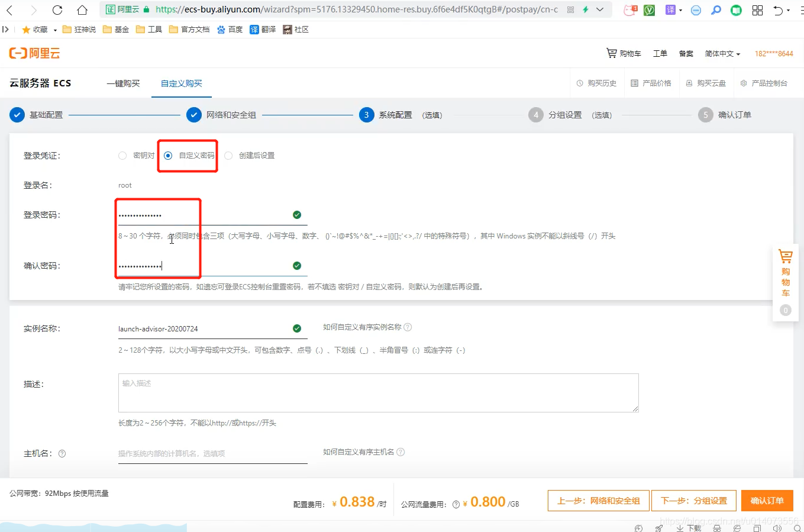This screenshot has width=804, height=532.
Task: Open the floating 购物车 side panel
Action: (x=786, y=282)
